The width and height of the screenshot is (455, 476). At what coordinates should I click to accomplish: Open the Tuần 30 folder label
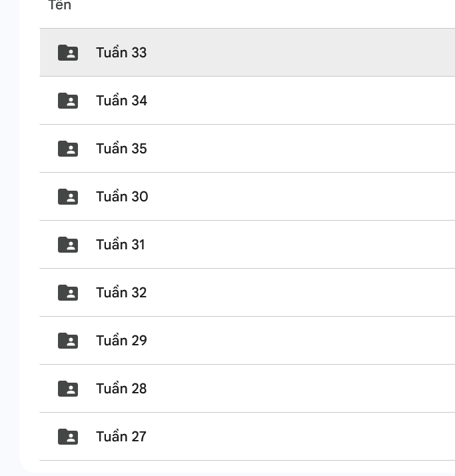pos(122,197)
